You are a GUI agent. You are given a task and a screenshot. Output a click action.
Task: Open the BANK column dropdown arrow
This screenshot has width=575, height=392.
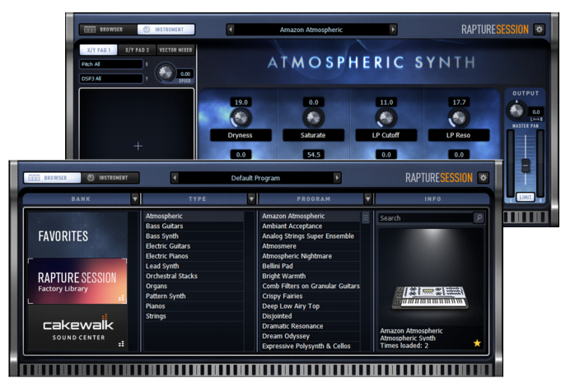point(135,198)
